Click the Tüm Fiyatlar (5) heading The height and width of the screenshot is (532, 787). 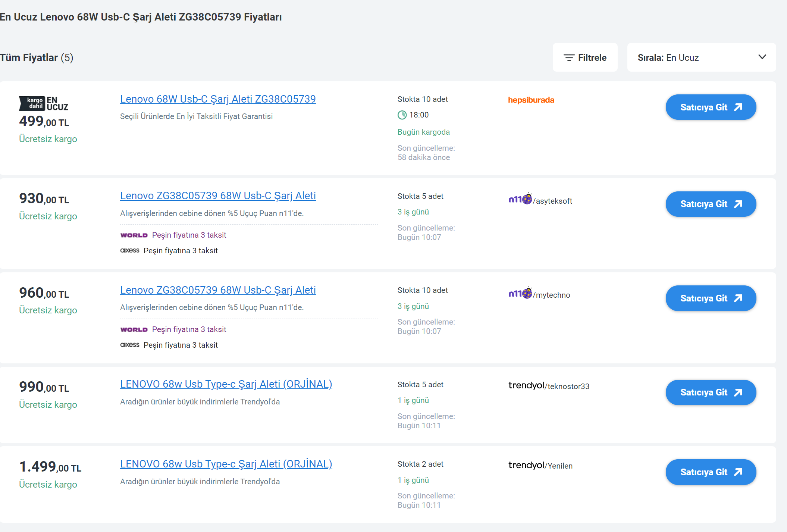pos(37,57)
